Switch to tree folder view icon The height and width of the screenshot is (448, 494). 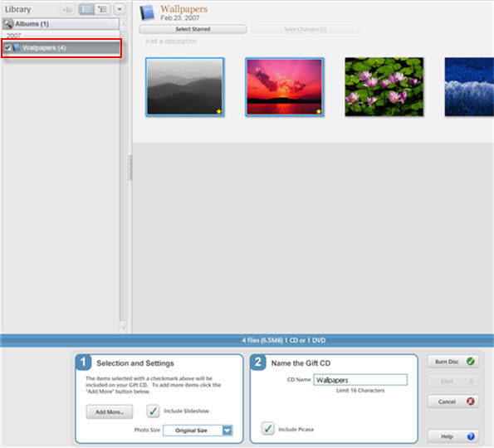click(x=102, y=9)
